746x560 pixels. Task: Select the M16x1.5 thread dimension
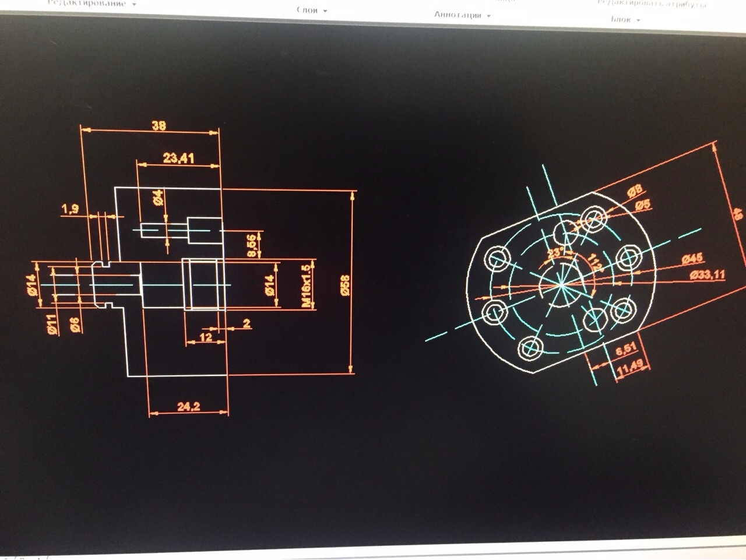point(306,286)
